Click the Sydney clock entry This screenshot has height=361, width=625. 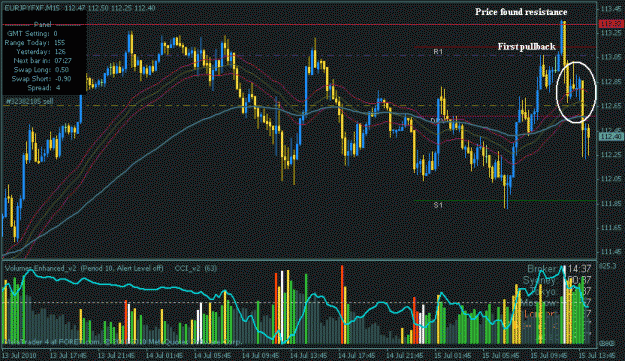pos(557,281)
